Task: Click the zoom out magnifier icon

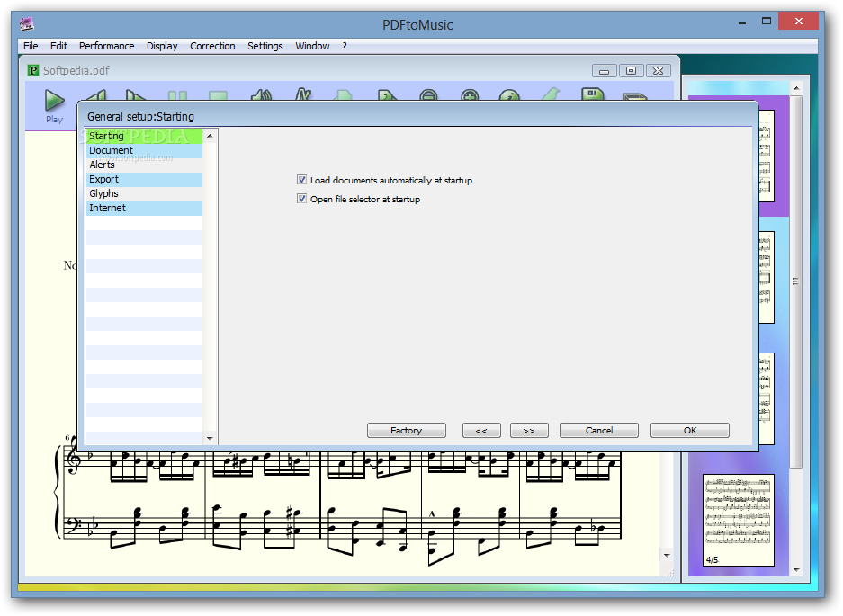Action: pyautogui.click(x=428, y=95)
